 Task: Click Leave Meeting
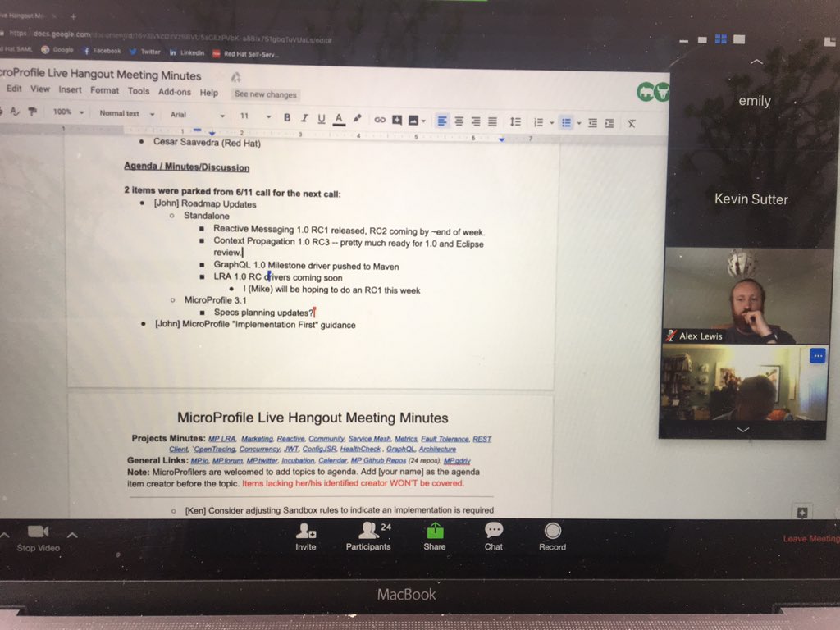click(811, 538)
